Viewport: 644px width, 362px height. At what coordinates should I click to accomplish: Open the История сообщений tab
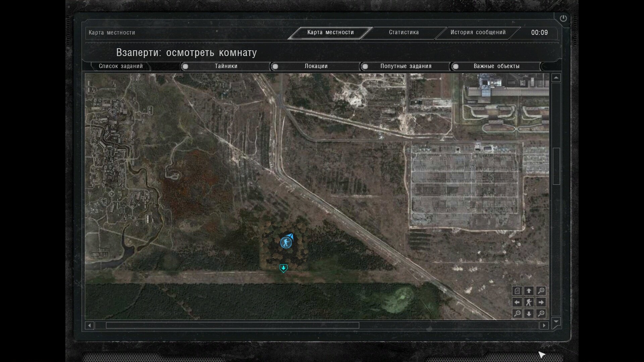point(478,33)
